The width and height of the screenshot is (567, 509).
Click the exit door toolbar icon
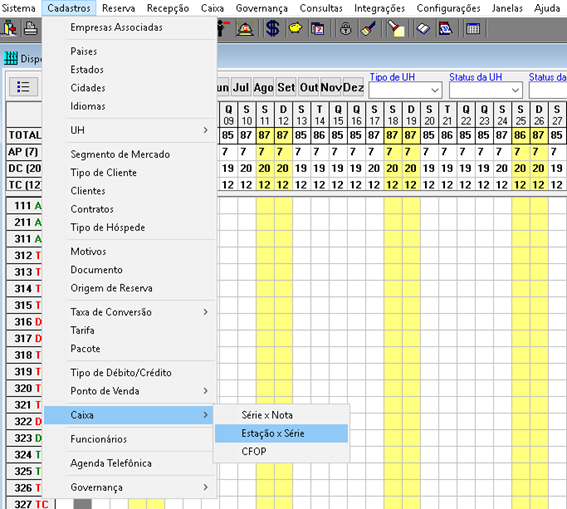point(9,28)
